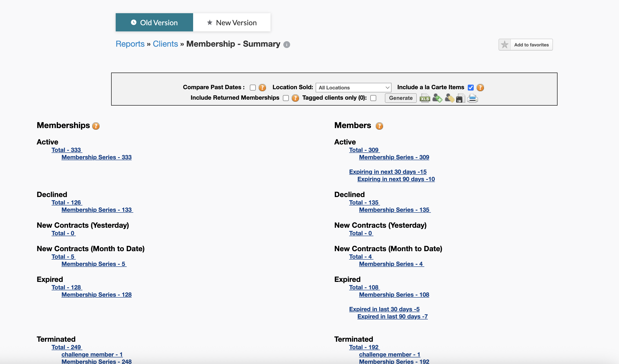Click the help icon next to Memberships heading

pos(96,126)
